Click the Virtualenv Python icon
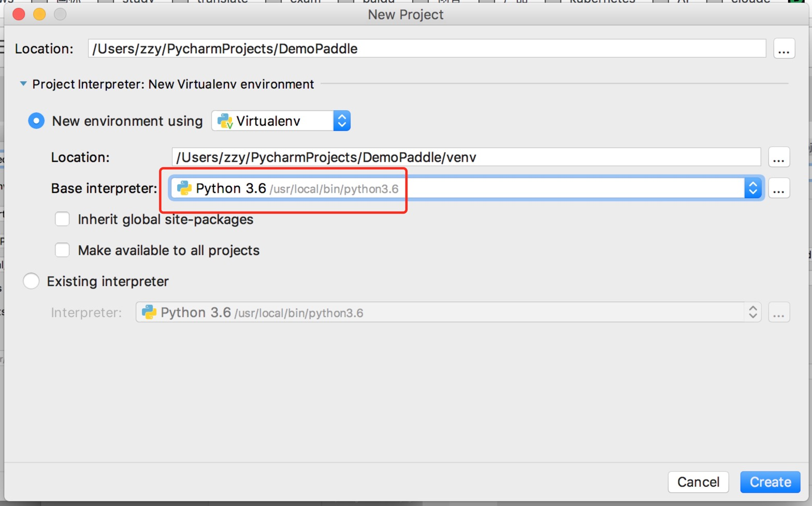 click(x=225, y=121)
